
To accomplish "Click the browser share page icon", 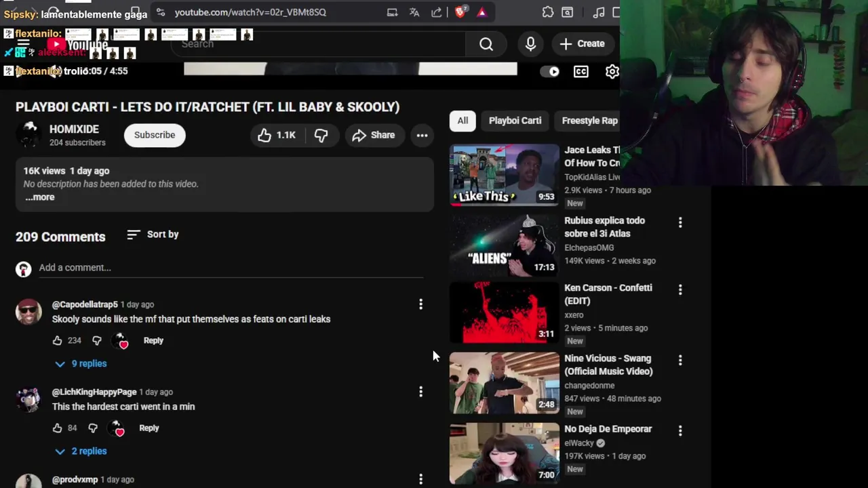I will [x=437, y=12].
